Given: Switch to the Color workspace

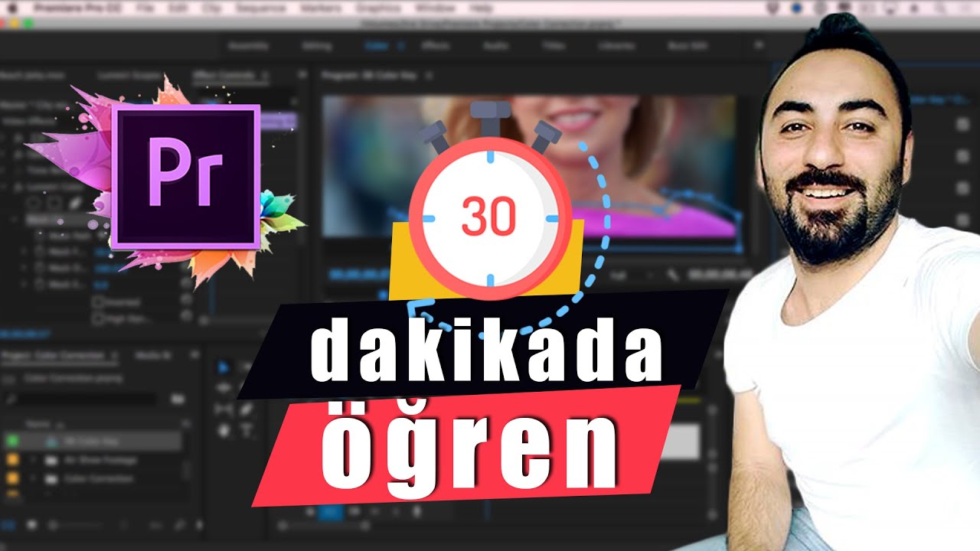Looking at the screenshot, I should click(375, 46).
